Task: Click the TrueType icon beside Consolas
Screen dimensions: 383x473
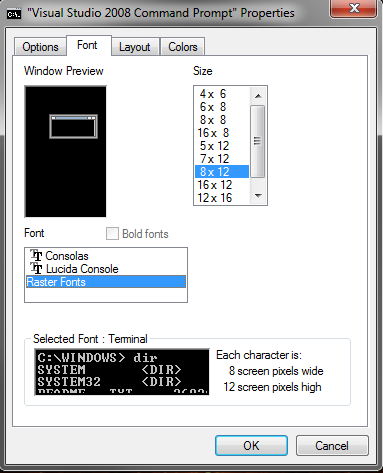Action: tap(36, 256)
